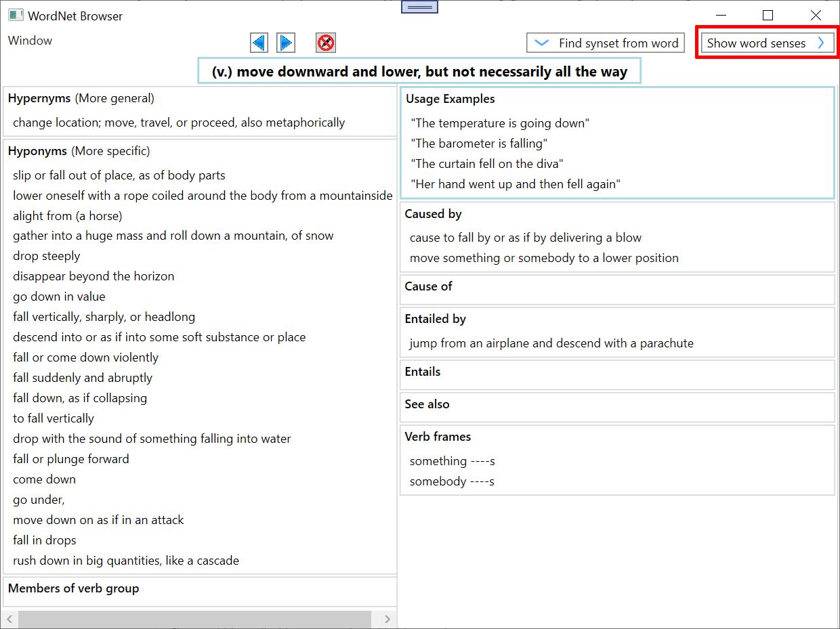Image resolution: width=840 pixels, height=629 pixels.
Task: Click the Caused by heading
Action: click(x=433, y=214)
